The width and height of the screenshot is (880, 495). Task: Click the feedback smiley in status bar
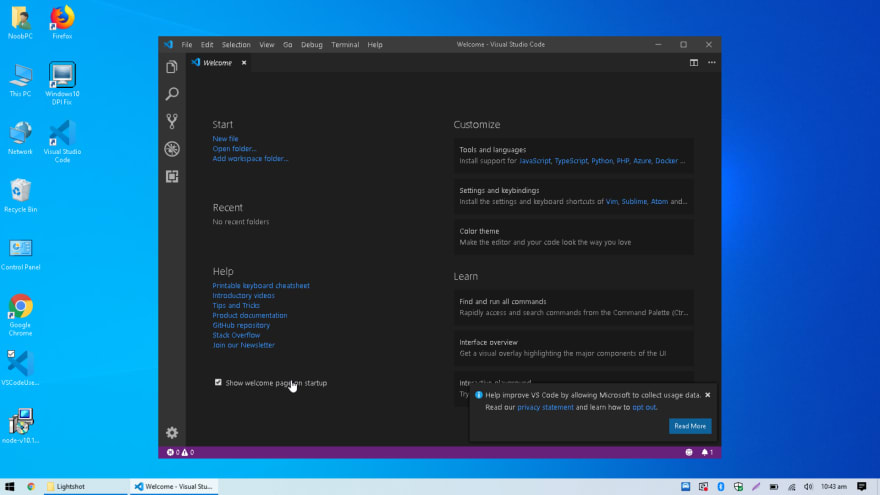click(689, 452)
